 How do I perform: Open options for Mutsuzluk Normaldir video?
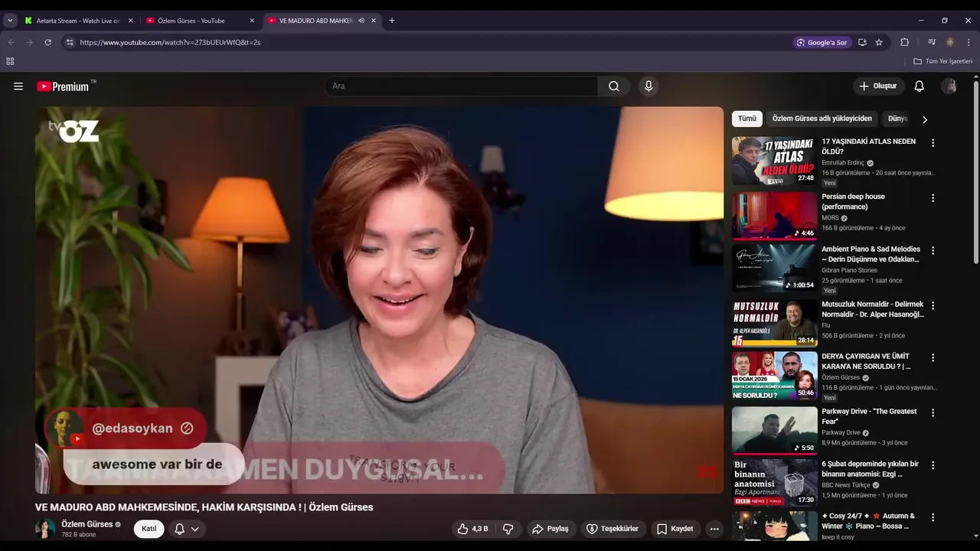(x=933, y=305)
